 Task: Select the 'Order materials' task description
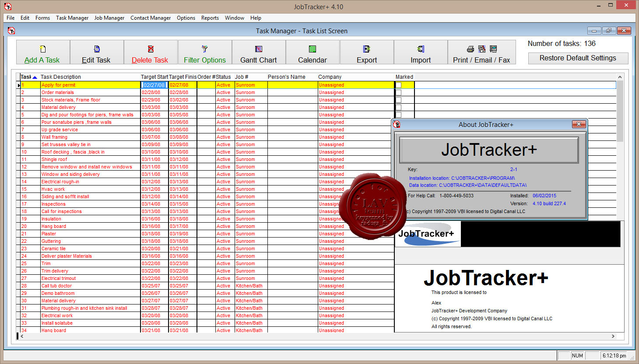58,93
